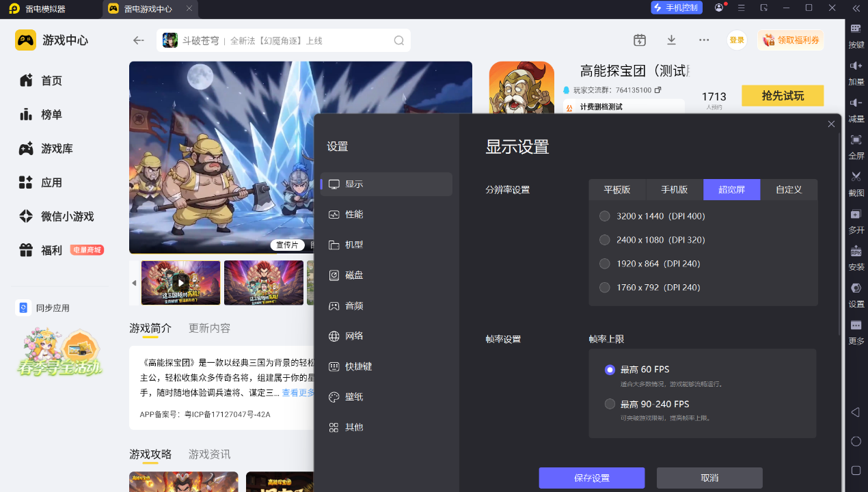Click 抢先试玩 play button

783,96
